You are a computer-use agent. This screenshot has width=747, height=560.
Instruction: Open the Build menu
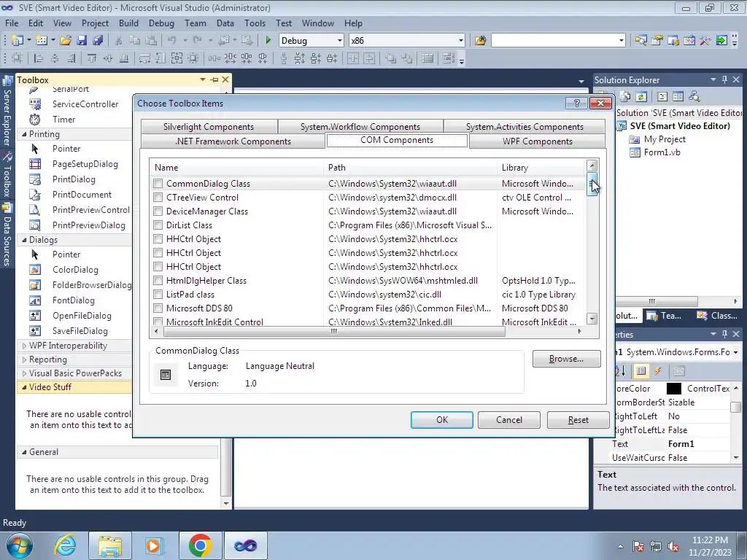128,23
